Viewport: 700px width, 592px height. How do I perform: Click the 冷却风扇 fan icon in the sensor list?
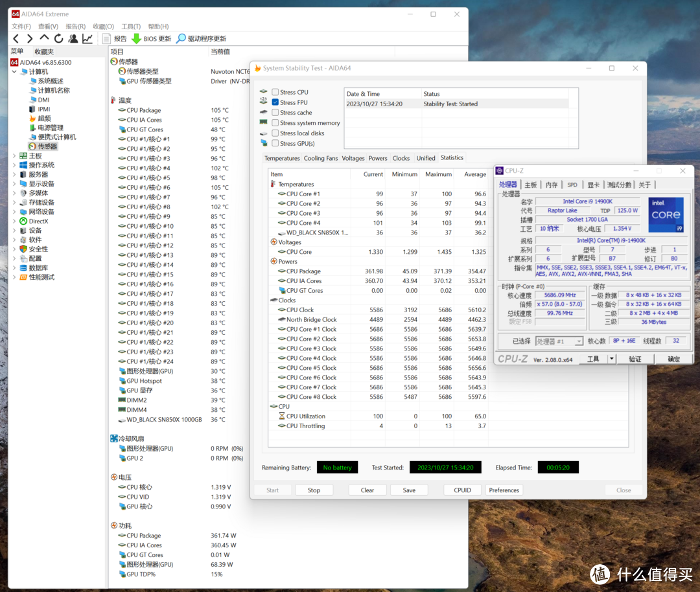[114, 438]
